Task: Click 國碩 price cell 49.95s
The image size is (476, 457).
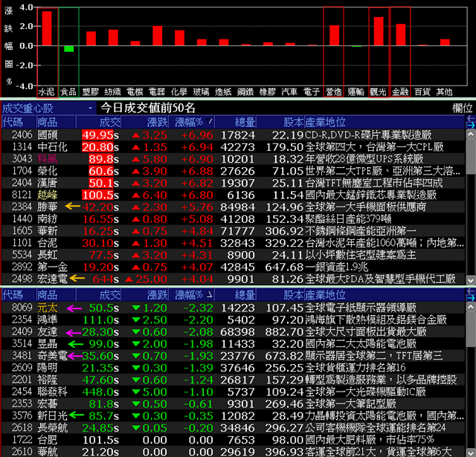Action: pyautogui.click(x=100, y=135)
